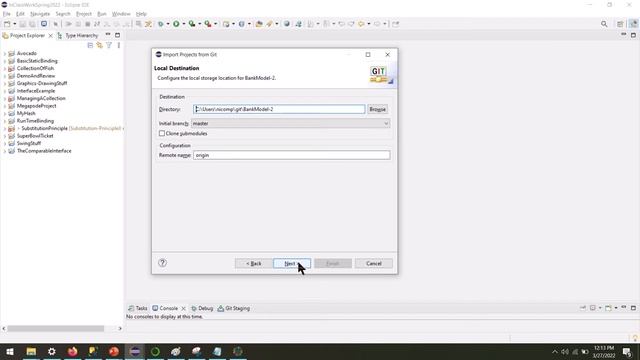Click the Directory path field

point(279,109)
